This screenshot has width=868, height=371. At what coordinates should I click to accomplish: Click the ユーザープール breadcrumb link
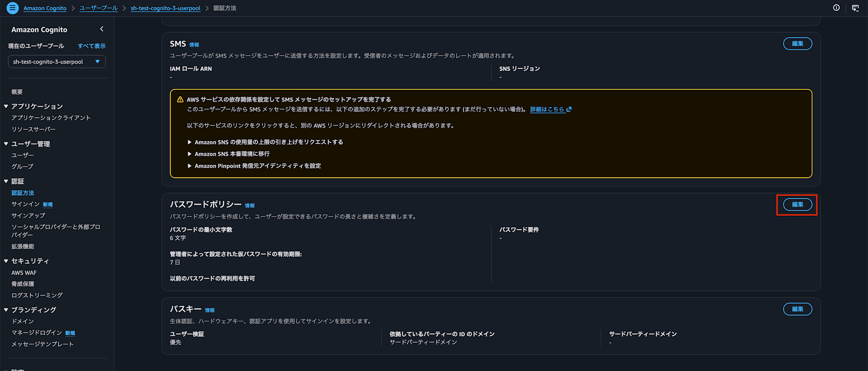coord(99,8)
